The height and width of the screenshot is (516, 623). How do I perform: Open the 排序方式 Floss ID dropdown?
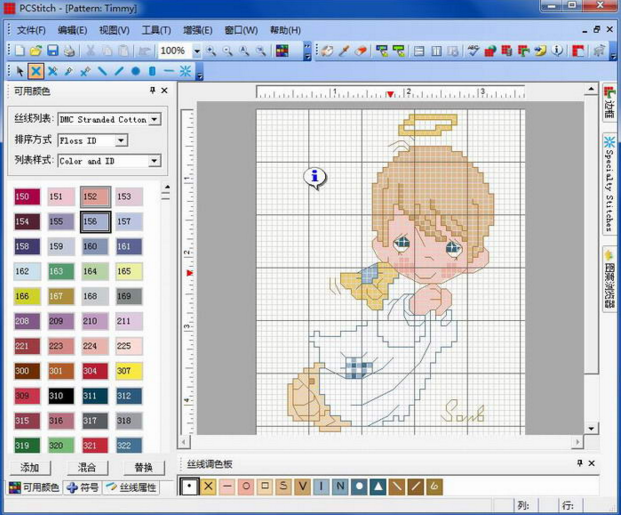click(x=121, y=140)
